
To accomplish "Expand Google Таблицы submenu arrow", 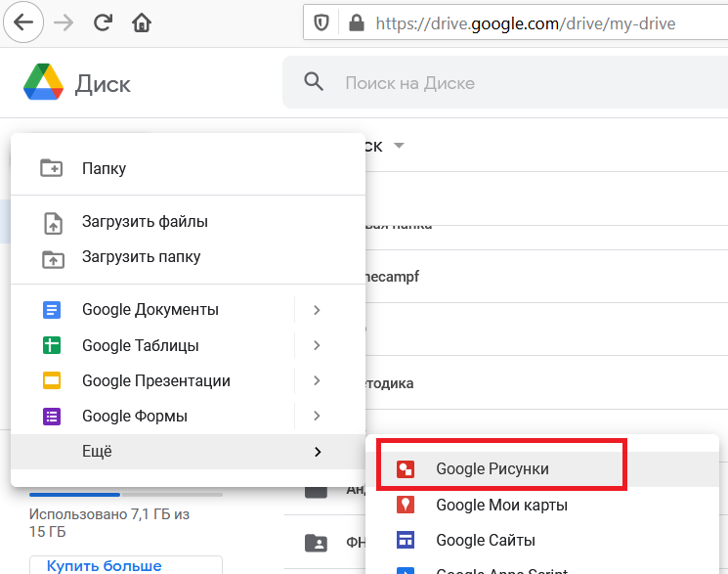I will (x=317, y=345).
